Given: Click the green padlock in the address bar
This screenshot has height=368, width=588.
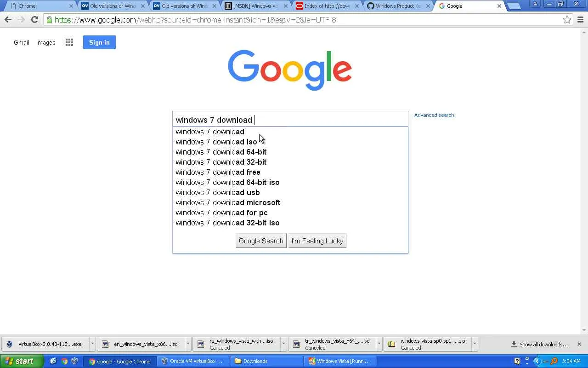Looking at the screenshot, I should [x=49, y=20].
